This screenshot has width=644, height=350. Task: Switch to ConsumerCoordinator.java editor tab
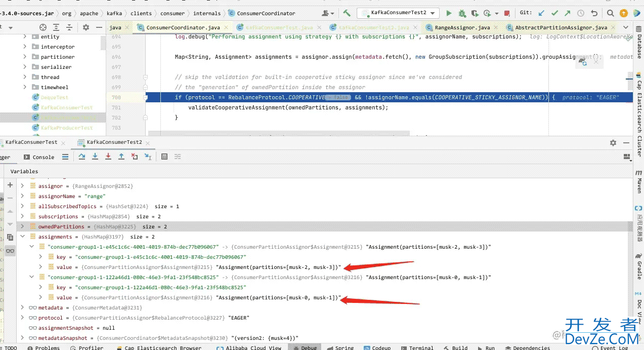point(183,27)
